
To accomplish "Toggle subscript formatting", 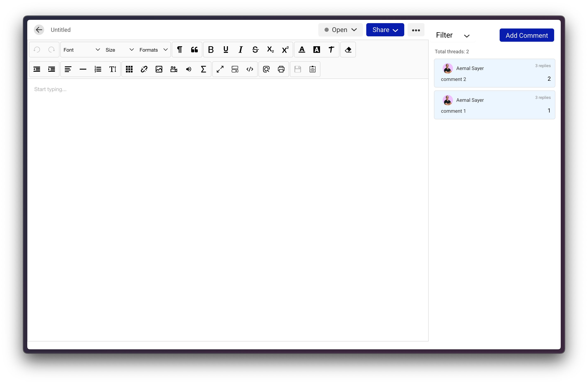I will [x=270, y=50].
